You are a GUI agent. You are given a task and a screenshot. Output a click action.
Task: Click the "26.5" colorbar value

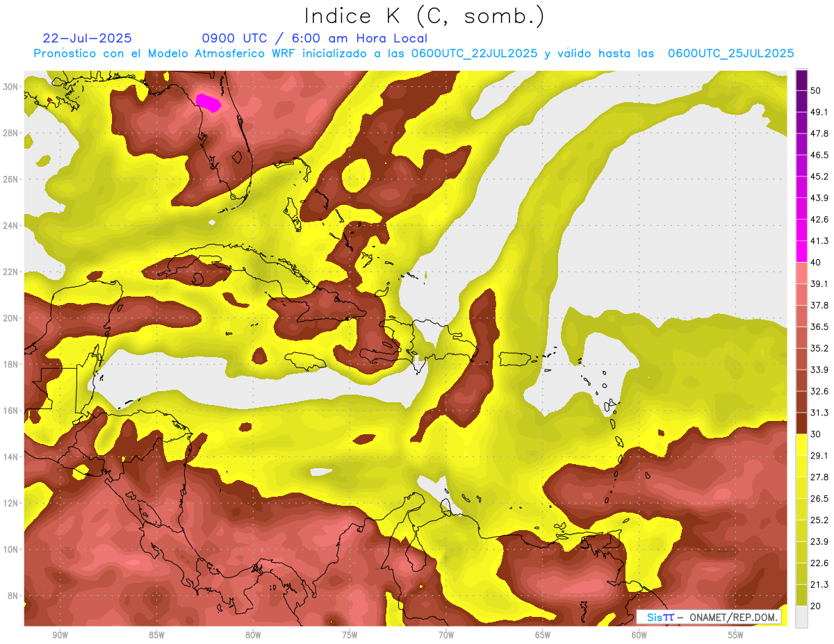pyautogui.click(x=820, y=498)
